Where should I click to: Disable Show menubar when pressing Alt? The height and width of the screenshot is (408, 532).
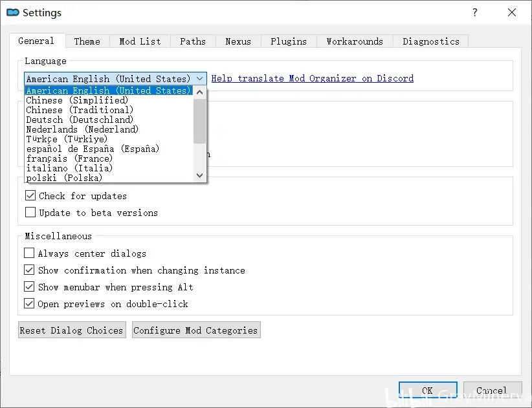(x=30, y=287)
